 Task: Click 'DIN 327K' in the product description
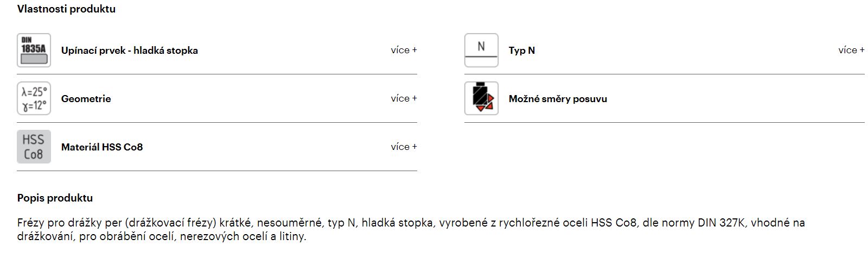pyautogui.click(x=723, y=223)
